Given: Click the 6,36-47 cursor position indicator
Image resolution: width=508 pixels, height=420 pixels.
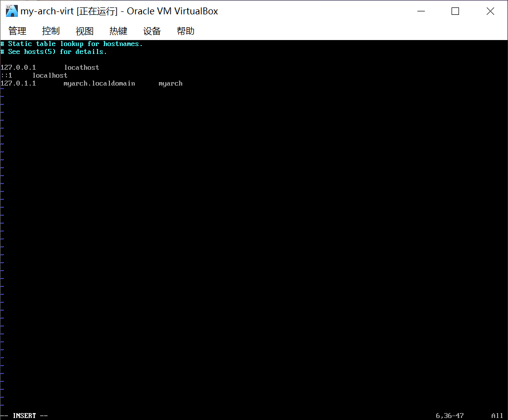Looking at the screenshot, I should pyautogui.click(x=450, y=416).
